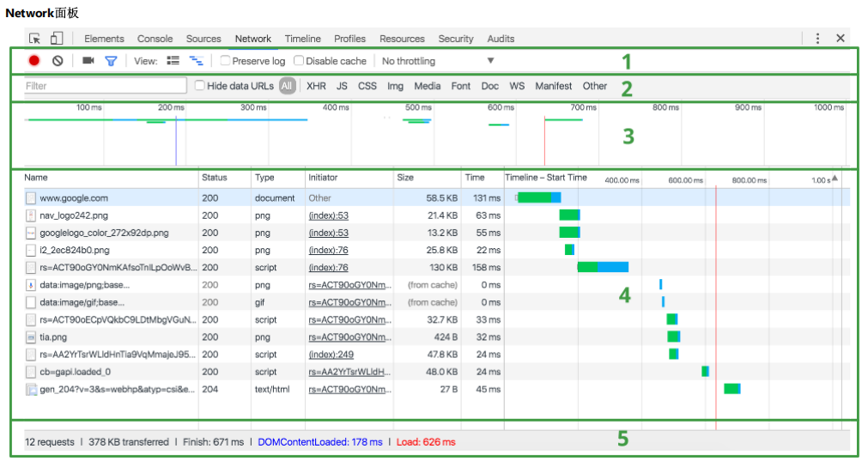Toggle the filter funnel icon
This screenshot has height=461, width=868.
[x=112, y=61]
